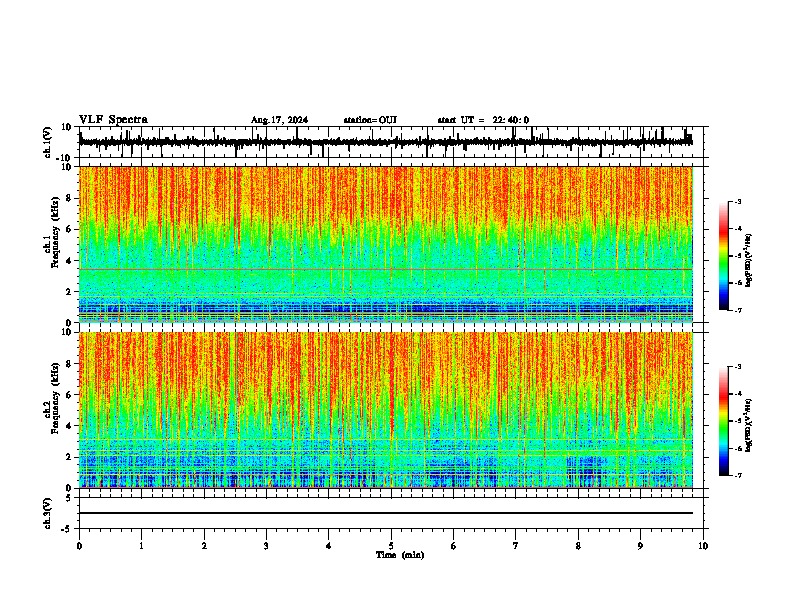Image resolution: width=792 pixels, height=612 pixels.
Task: Click the horizontal 3.4 kHz line in ch.1 spectrogram
Action: coord(385,269)
